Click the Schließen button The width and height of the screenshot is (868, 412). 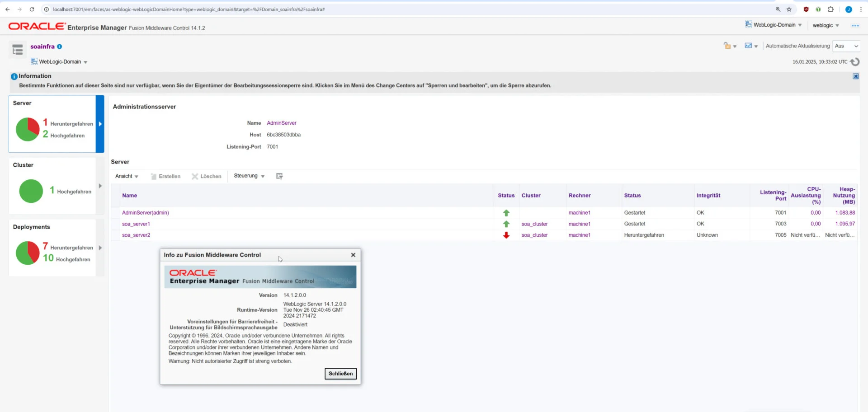pos(341,374)
